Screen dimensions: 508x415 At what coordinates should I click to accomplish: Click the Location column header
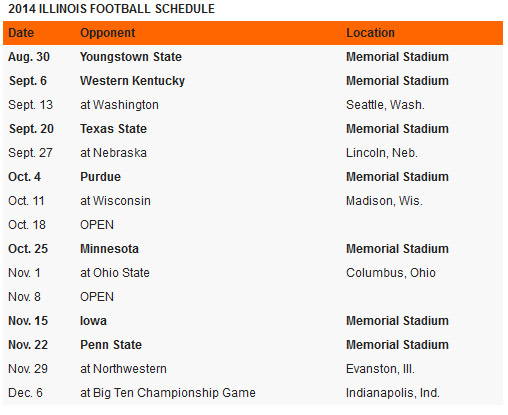(370, 33)
